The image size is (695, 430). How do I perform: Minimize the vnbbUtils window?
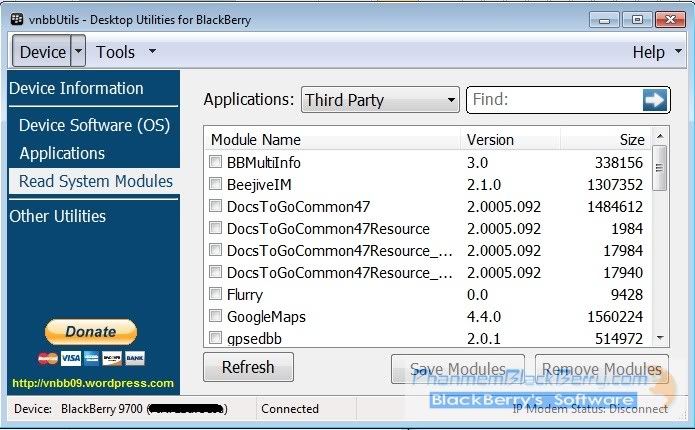[x=604, y=20]
